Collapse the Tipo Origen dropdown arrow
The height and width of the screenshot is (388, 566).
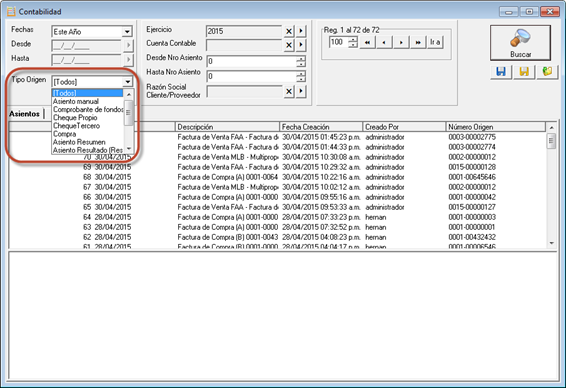click(127, 82)
